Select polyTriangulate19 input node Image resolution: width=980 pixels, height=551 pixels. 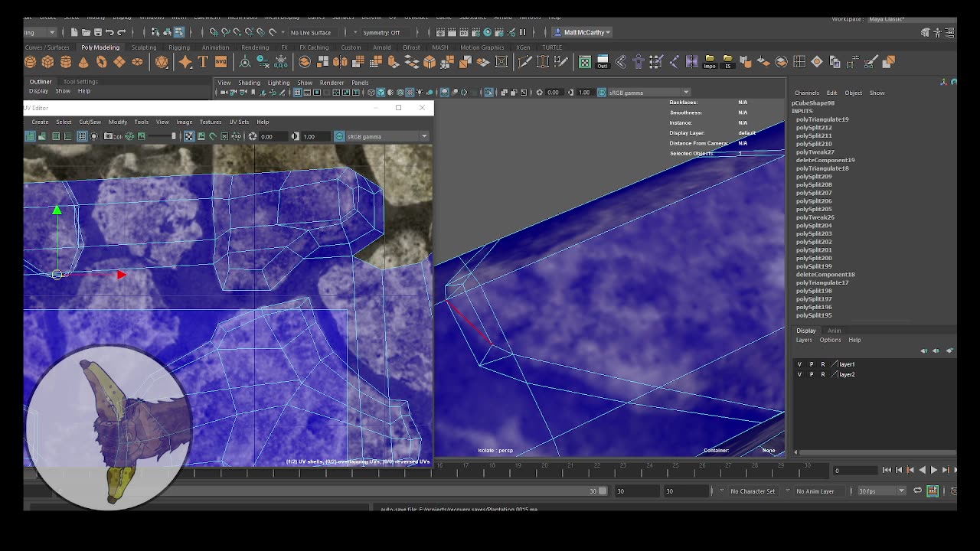click(x=822, y=119)
